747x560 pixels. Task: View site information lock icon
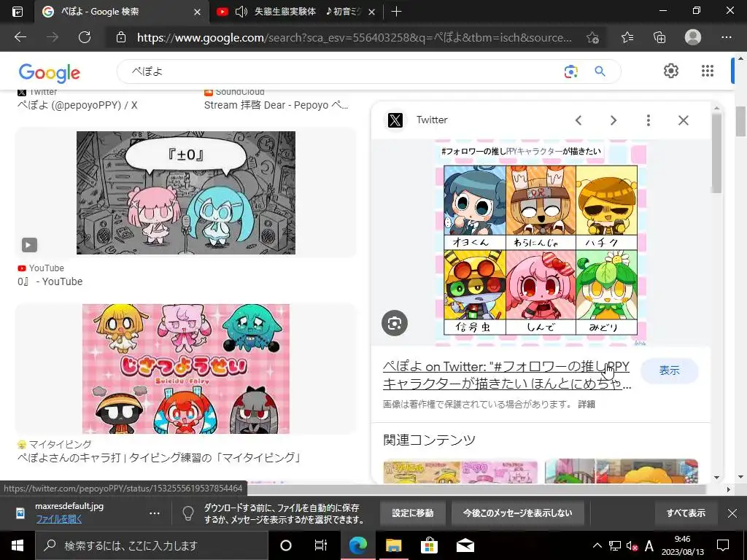click(x=121, y=37)
